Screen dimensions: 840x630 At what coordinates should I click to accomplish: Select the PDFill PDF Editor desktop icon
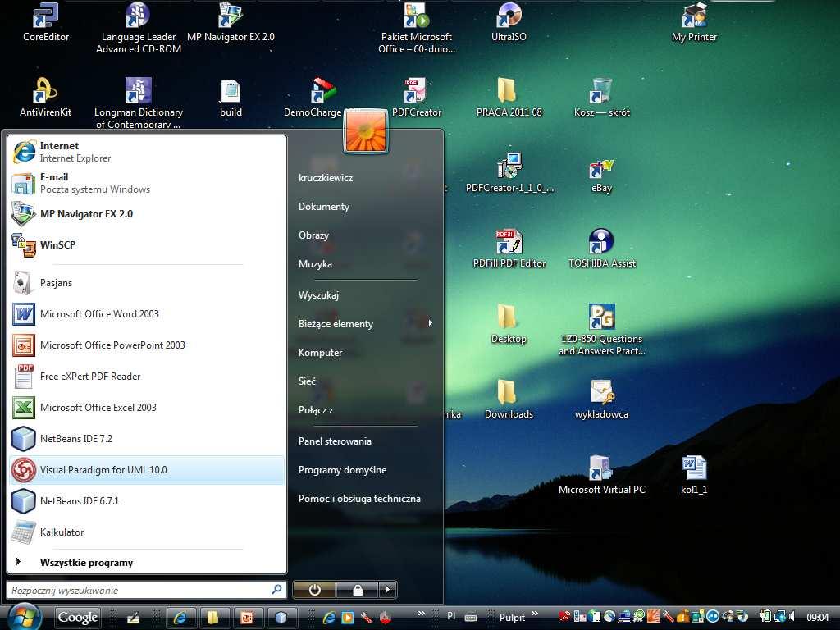(x=509, y=249)
